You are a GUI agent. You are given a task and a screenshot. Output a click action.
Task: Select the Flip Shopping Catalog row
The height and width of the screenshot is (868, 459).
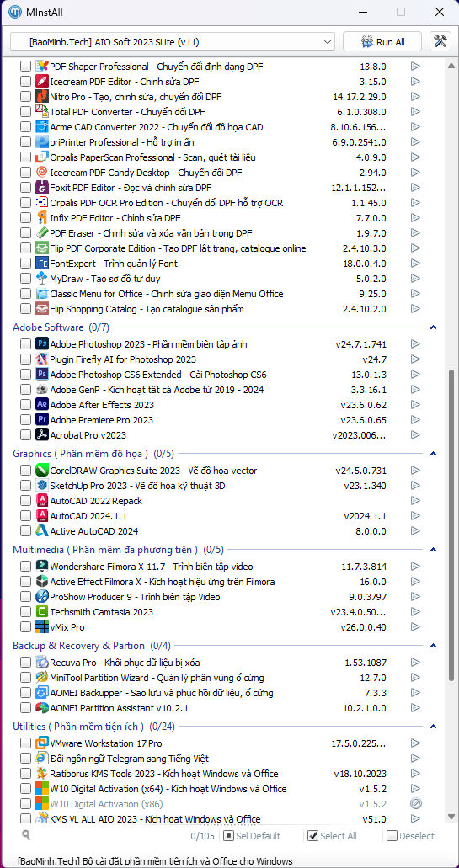(221, 309)
